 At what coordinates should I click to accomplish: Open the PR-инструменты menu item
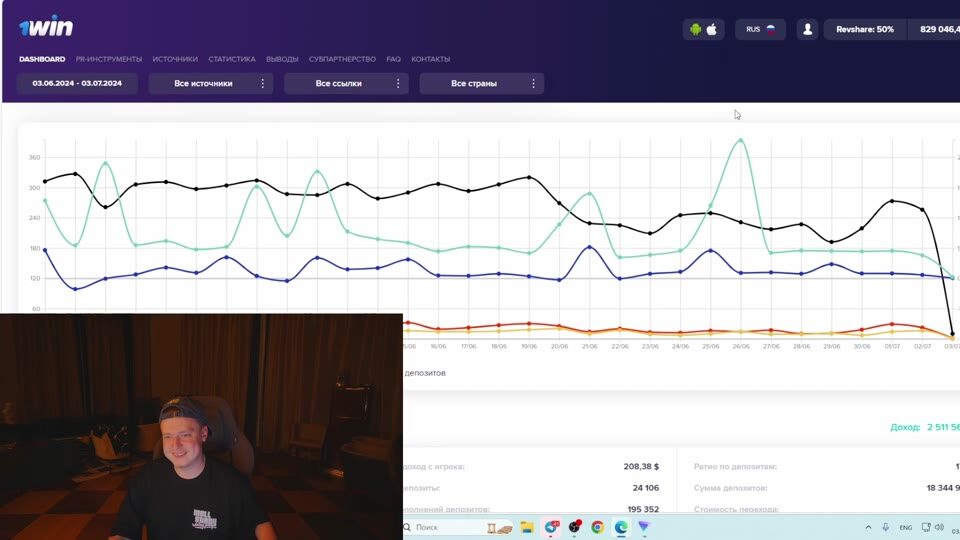[x=109, y=59]
